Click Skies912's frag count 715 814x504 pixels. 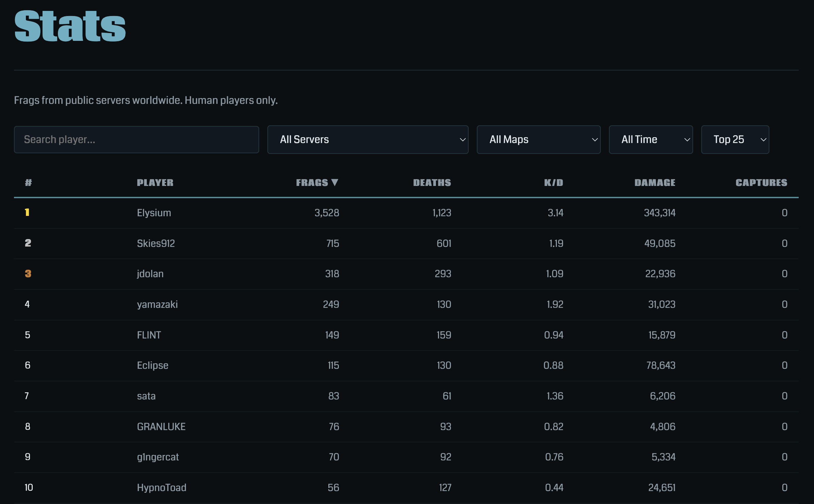(x=333, y=243)
